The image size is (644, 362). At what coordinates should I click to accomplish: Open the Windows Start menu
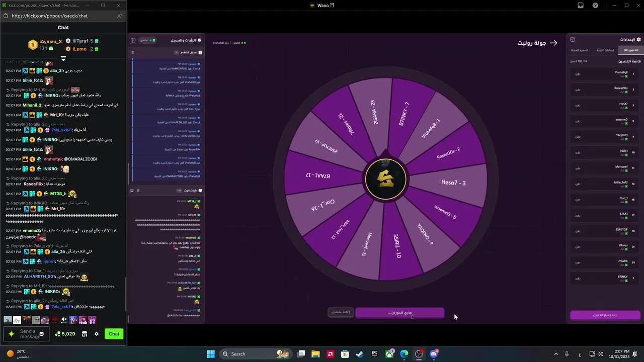211,354
